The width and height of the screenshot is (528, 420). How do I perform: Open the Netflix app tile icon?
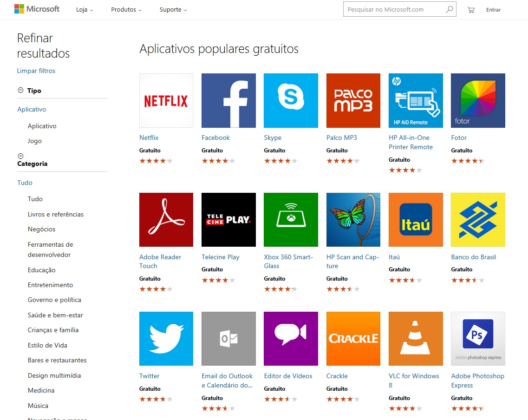point(166,101)
